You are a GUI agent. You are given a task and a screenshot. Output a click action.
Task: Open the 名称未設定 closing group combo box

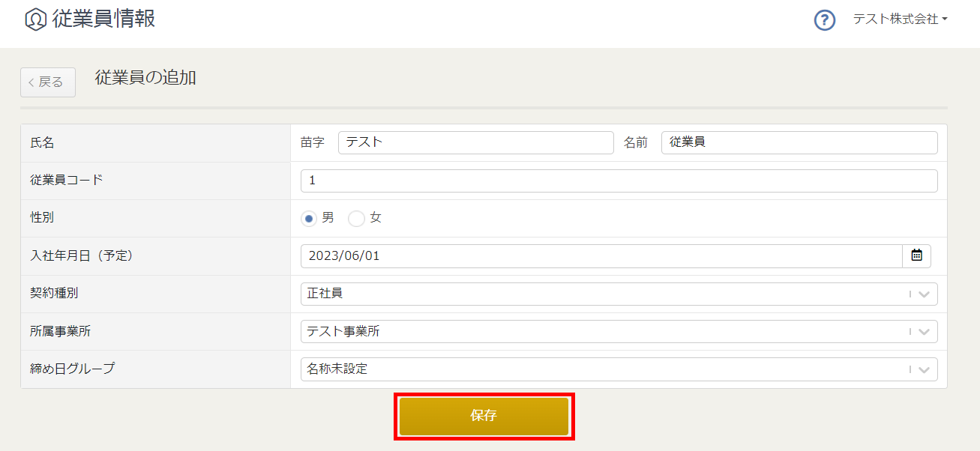pyautogui.click(x=619, y=369)
